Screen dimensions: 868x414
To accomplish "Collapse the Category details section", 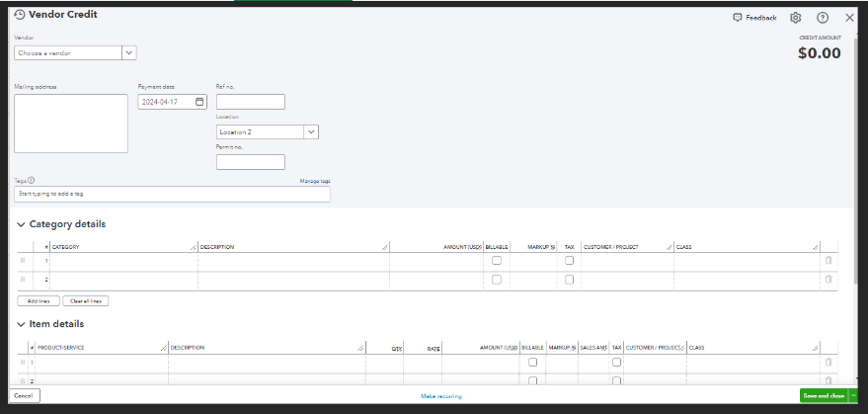I will pos(21,224).
